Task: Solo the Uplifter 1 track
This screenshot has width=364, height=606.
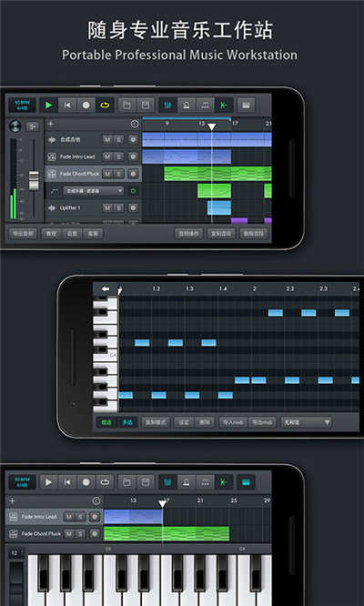Action: pos(118,208)
